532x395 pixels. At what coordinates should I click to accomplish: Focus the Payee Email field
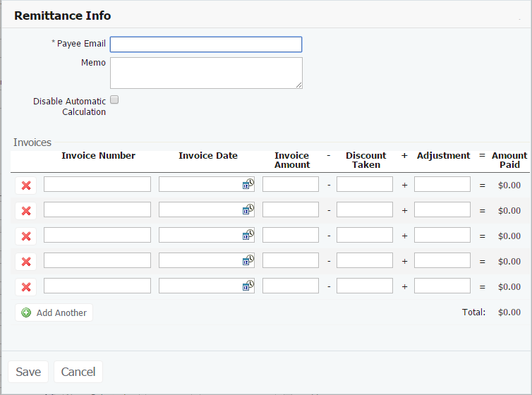[206, 44]
